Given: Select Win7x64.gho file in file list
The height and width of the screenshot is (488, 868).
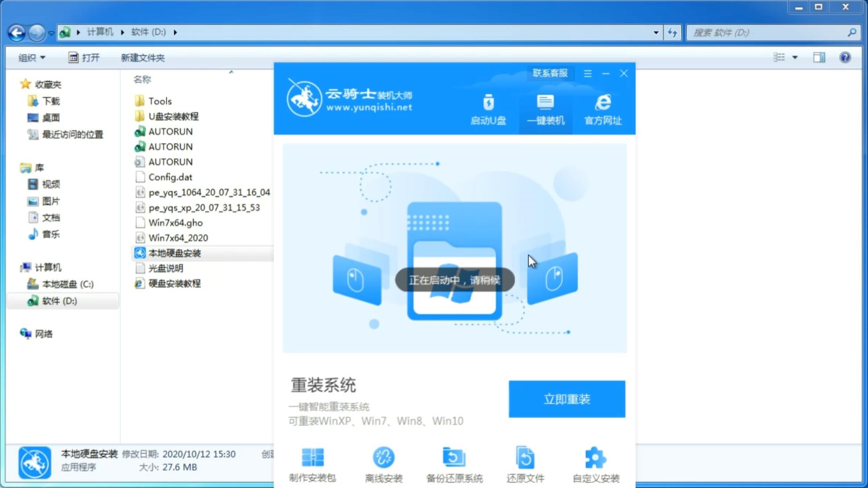Looking at the screenshot, I should pos(176,222).
